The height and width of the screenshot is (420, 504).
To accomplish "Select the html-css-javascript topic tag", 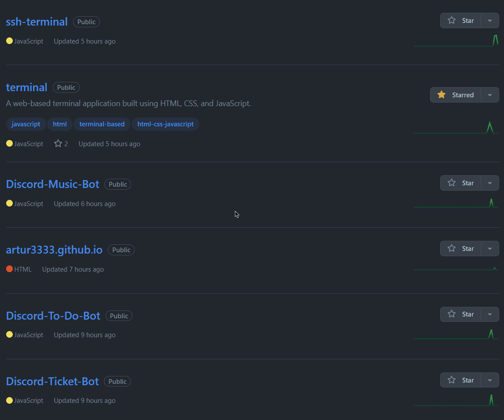I will (x=166, y=124).
